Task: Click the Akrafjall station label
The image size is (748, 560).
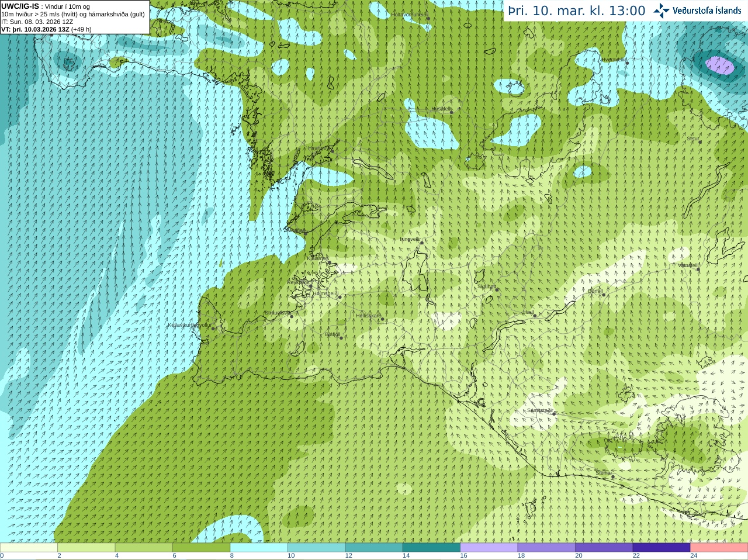Action: pos(295,230)
